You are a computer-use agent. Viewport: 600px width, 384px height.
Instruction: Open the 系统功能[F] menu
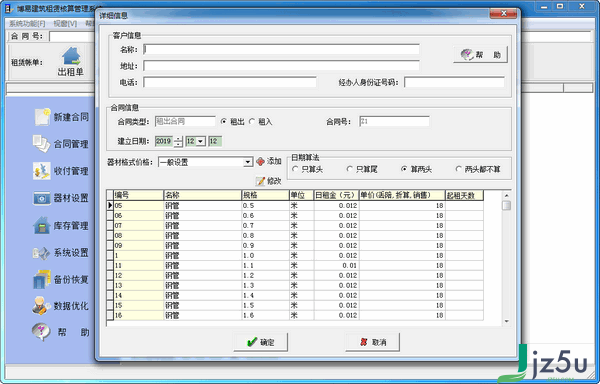pos(27,24)
